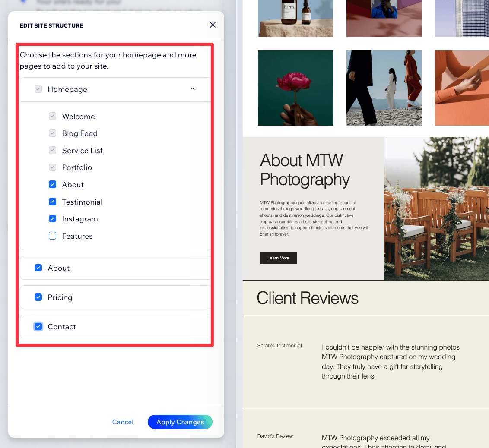Enable the Features checkbox
This screenshot has height=448, width=489.
tap(52, 236)
